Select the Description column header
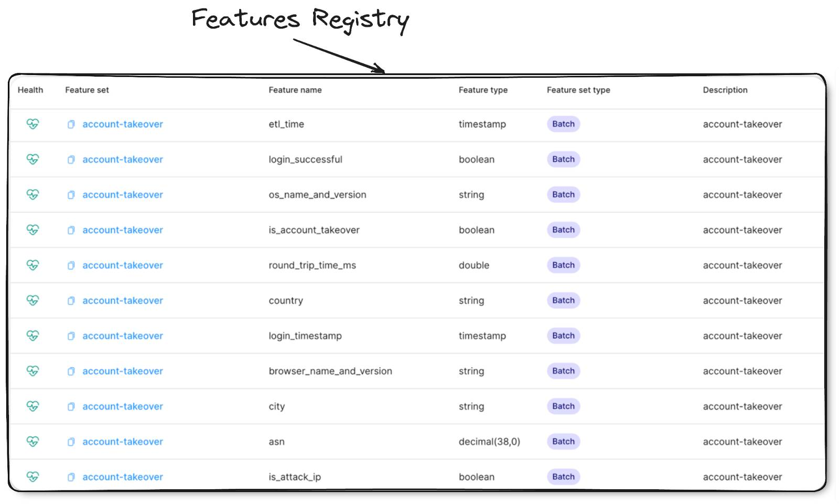Screen dimensions: 839x504 725,90
